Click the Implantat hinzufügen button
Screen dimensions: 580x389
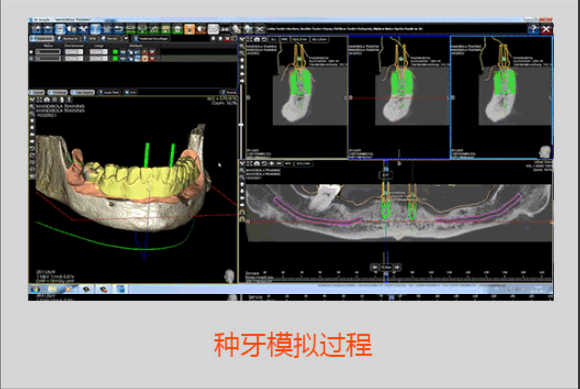[151, 38]
